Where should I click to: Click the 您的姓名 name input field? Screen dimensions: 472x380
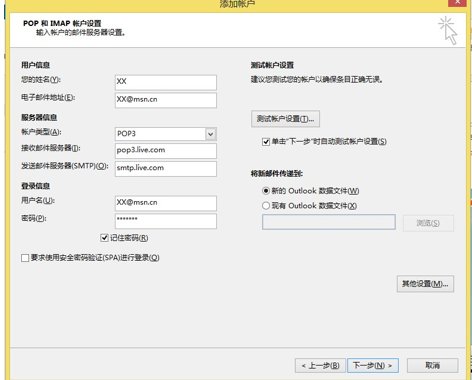click(166, 82)
